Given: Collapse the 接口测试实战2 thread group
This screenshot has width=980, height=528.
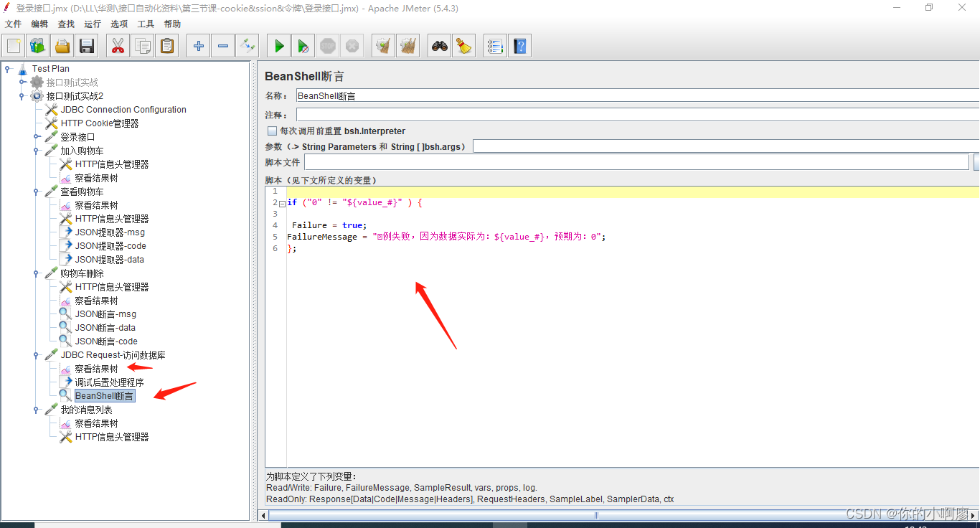Looking at the screenshot, I should (22, 96).
